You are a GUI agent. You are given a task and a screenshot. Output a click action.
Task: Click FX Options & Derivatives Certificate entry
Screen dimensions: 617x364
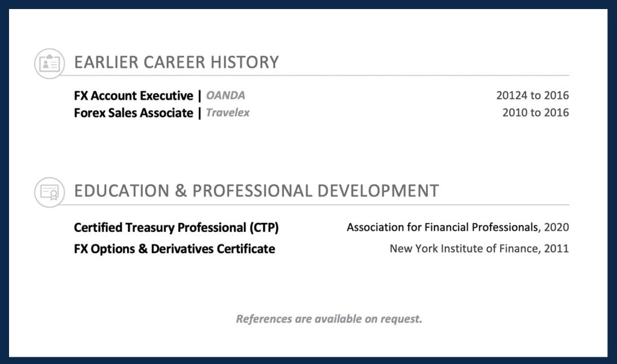[174, 249]
